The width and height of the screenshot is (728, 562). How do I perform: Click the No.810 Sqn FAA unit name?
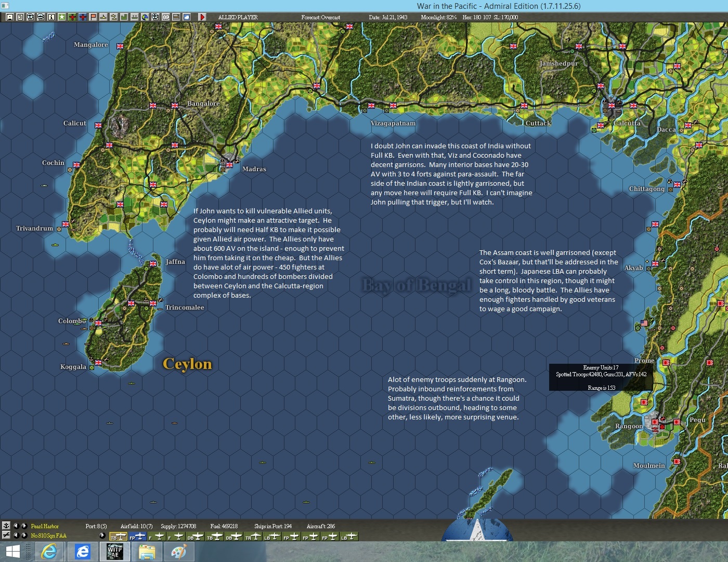click(x=48, y=535)
